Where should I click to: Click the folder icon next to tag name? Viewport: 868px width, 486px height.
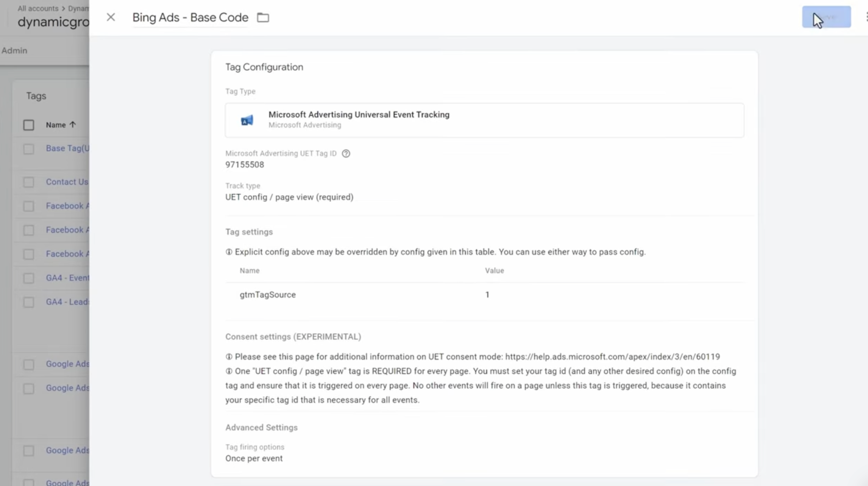click(263, 17)
